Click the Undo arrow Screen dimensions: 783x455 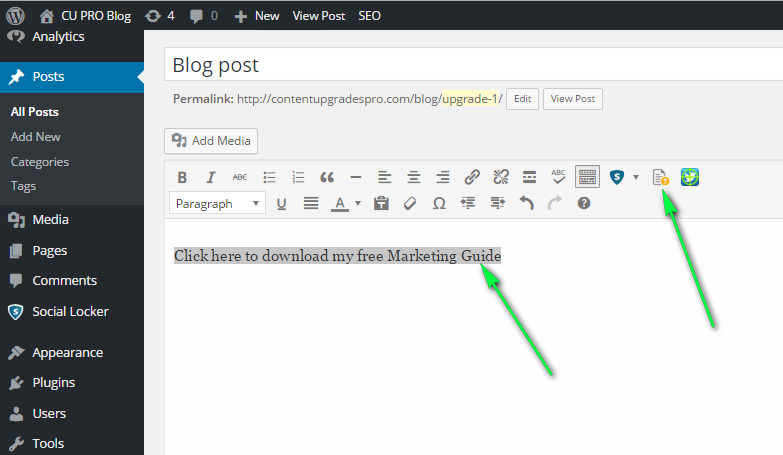click(526, 203)
